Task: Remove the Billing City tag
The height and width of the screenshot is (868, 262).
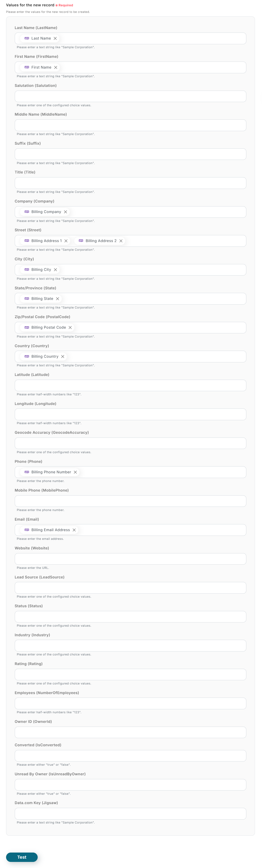Action: [x=56, y=270]
